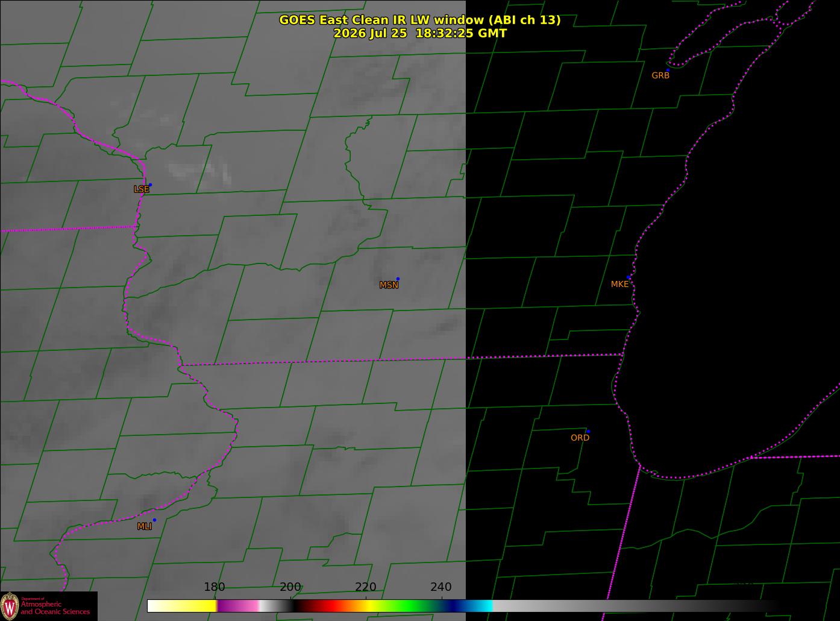This screenshot has width=840, height=621.
Task: Click the 180 colorbar label
Action: (215, 587)
